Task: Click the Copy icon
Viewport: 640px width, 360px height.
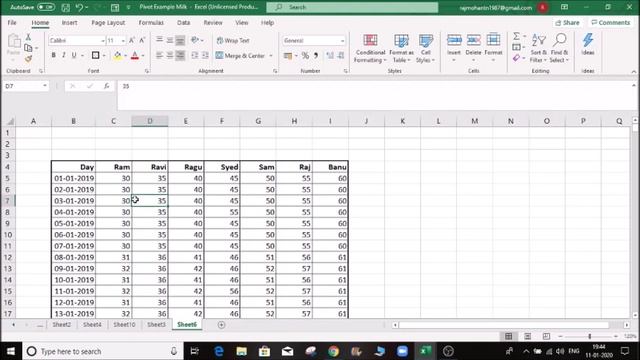Action: pos(28,48)
